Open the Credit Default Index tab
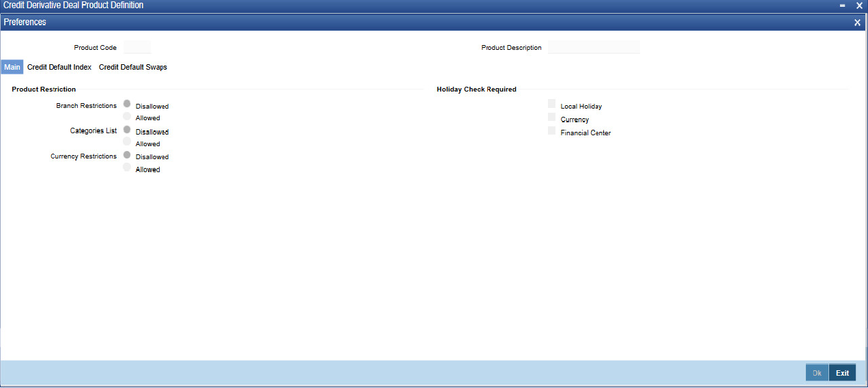Viewport: 868px width, 388px height. 59,67
